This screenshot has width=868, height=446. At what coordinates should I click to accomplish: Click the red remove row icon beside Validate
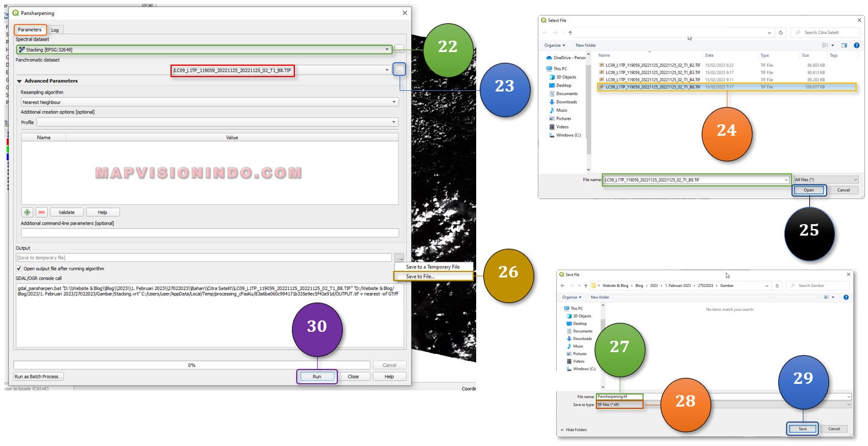coord(41,212)
